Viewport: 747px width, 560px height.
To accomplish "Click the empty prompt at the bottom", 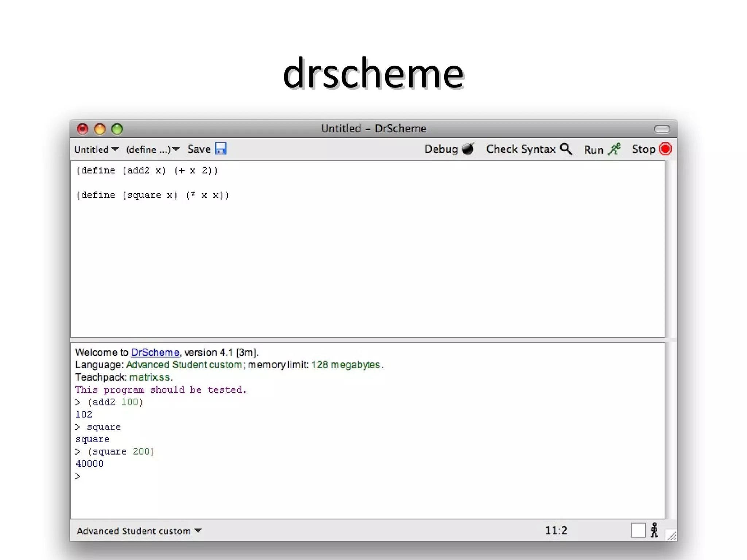I will [78, 476].
